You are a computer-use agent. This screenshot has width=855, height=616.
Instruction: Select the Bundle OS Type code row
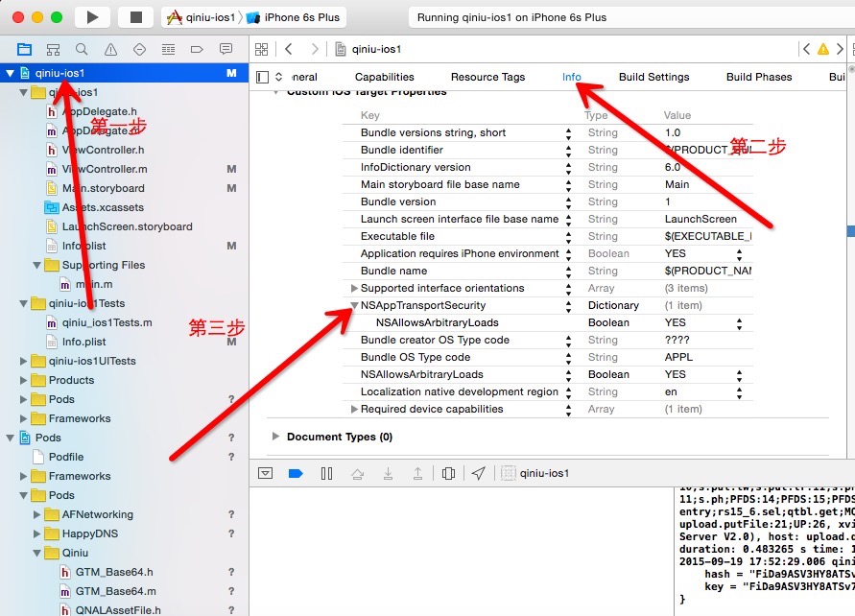(548, 357)
